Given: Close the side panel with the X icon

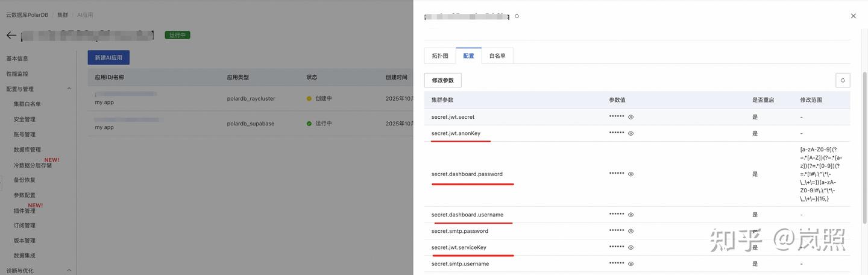Looking at the screenshot, I should click(853, 16).
